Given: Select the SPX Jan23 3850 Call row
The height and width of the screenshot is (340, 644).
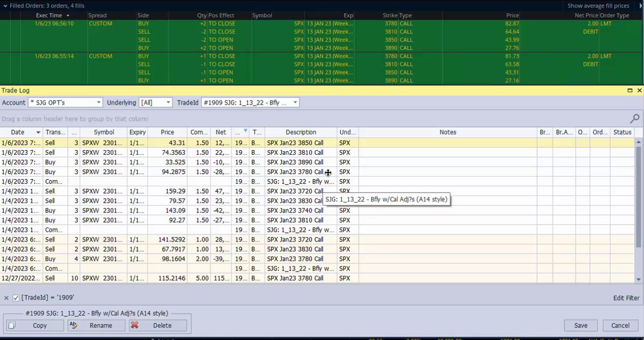Looking at the screenshot, I should click(x=317, y=143).
